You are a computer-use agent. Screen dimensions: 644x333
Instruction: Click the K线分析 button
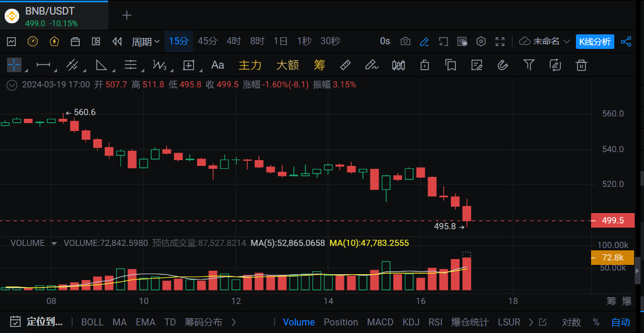(595, 41)
